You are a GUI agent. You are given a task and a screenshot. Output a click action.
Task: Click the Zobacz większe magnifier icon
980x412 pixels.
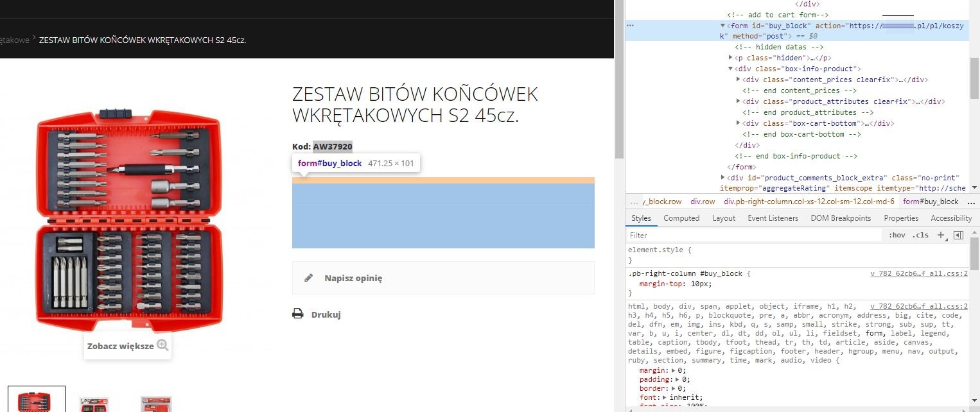click(x=162, y=345)
